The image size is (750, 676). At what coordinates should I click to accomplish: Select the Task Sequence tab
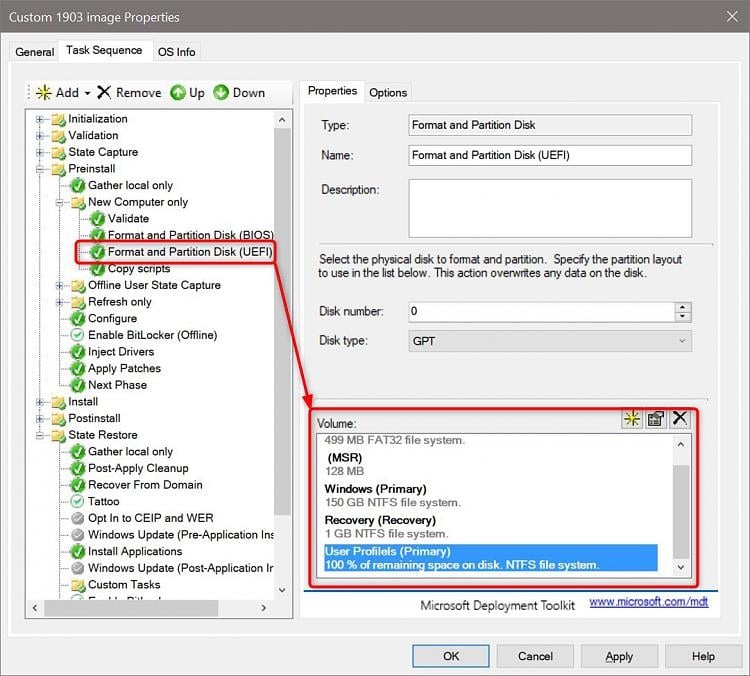click(x=104, y=50)
